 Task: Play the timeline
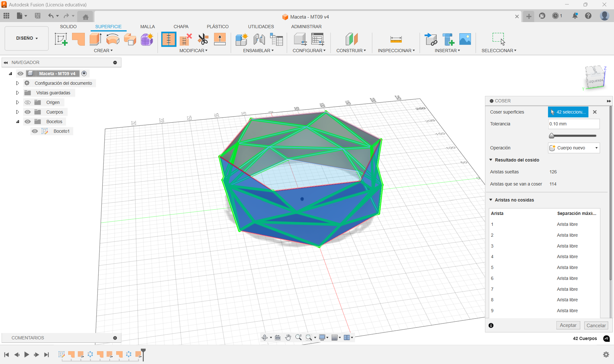[27, 354]
